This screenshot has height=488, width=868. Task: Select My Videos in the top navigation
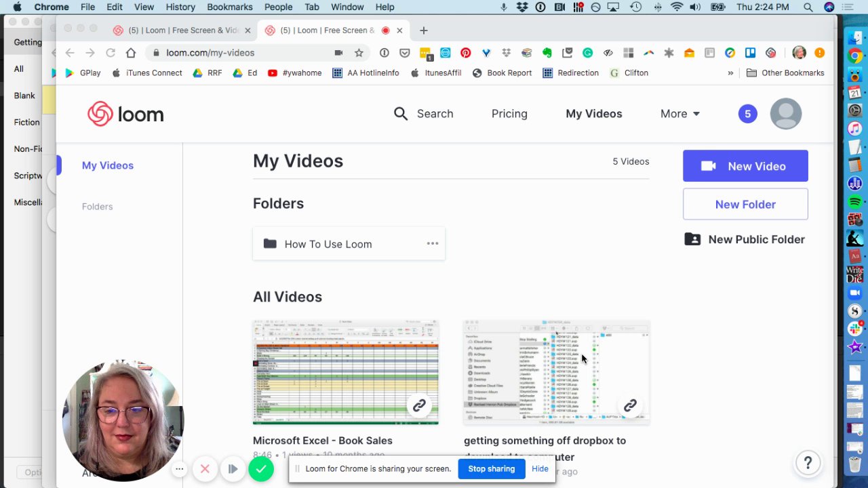594,114
